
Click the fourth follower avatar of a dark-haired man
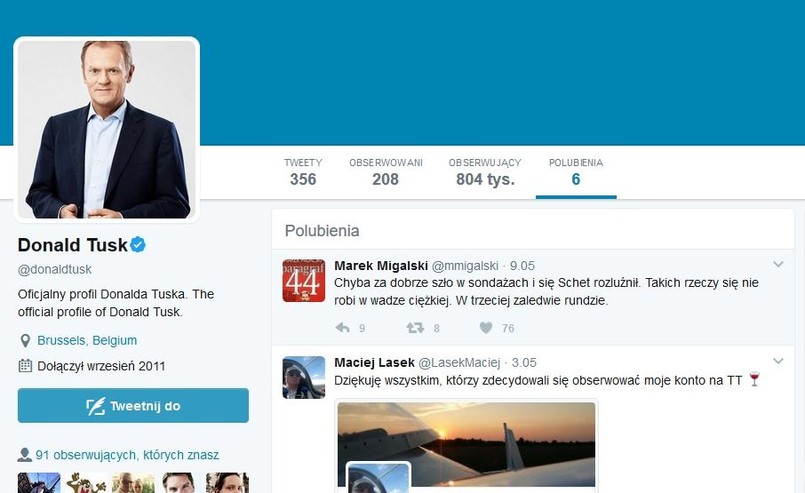(178, 483)
